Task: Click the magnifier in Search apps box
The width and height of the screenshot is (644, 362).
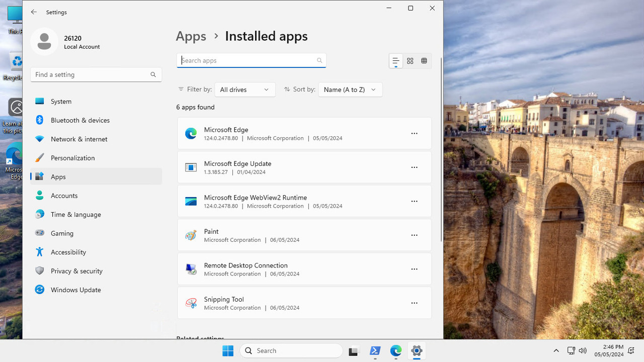Action: click(x=319, y=60)
